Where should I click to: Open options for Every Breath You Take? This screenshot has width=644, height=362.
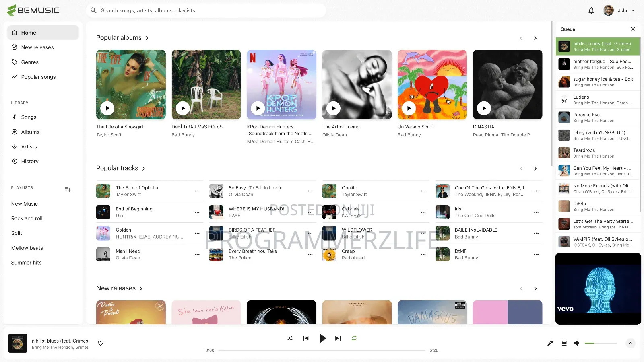(x=310, y=255)
